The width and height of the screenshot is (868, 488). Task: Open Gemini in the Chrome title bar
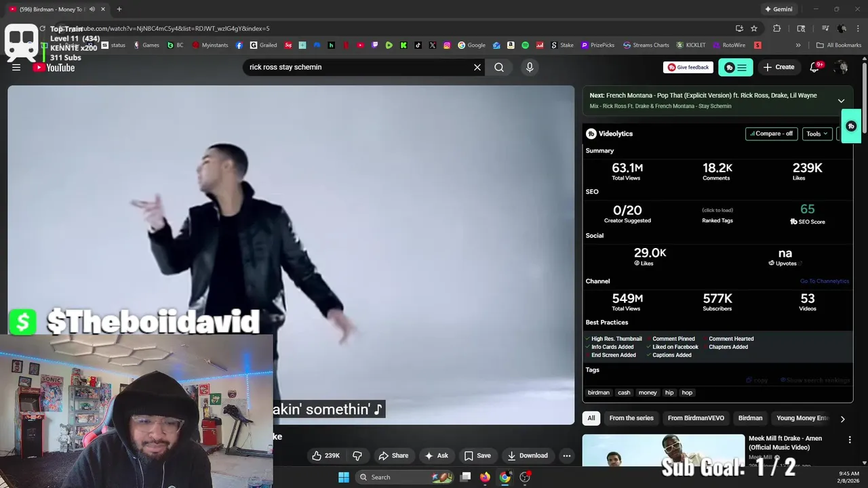(x=778, y=9)
